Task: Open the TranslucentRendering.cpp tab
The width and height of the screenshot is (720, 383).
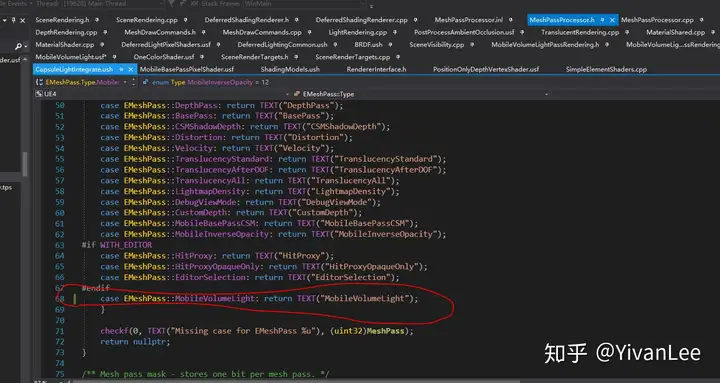Action: tap(580, 33)
